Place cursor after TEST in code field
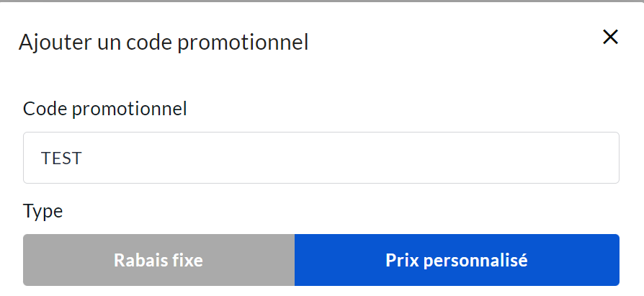644x296 pixels. (84, 158)
